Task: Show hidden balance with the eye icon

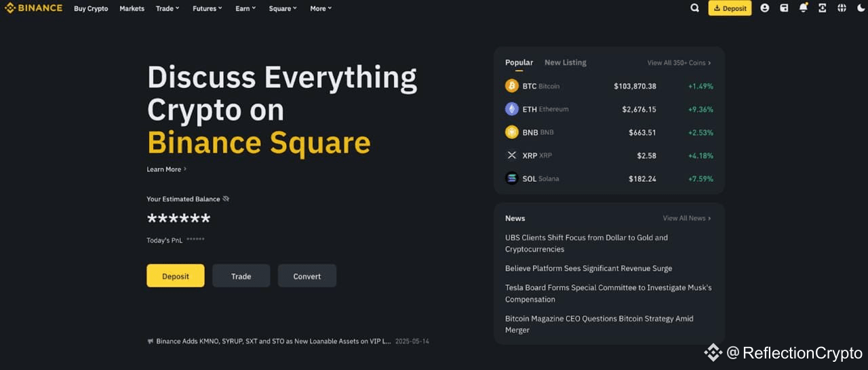Action: pos(226,199)
